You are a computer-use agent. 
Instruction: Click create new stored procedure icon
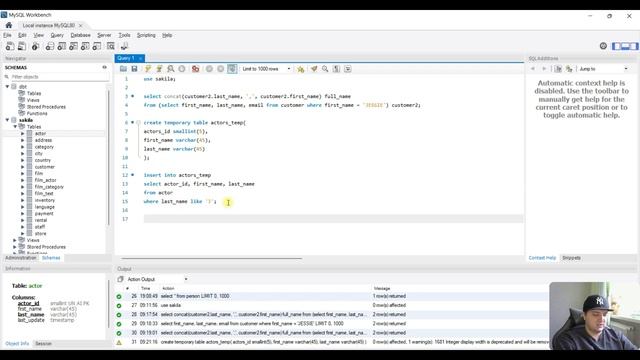point(85,47)
